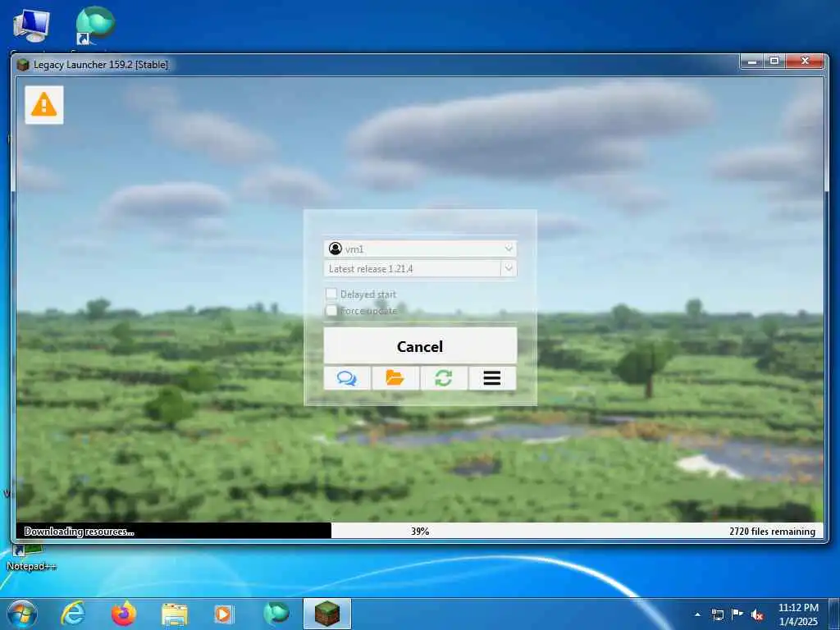Open the Action Center flag icon
840x630 pixels.
click(x=737, y=614)
